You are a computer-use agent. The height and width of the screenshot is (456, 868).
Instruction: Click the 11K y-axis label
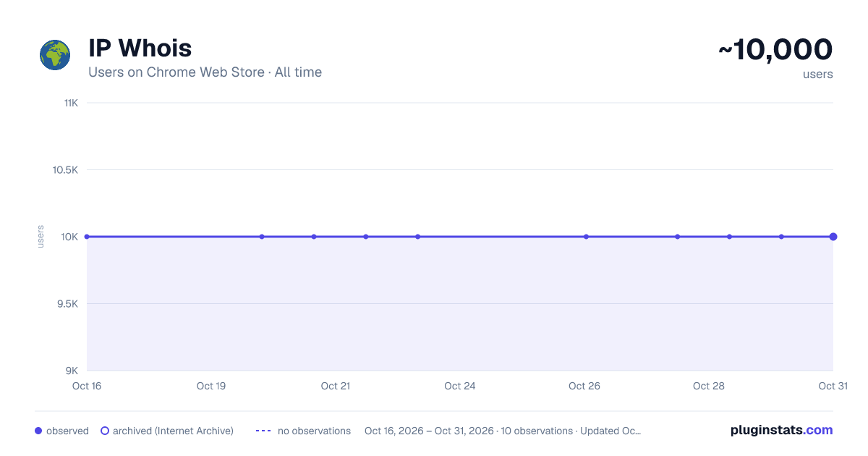(x=71, y=103)
